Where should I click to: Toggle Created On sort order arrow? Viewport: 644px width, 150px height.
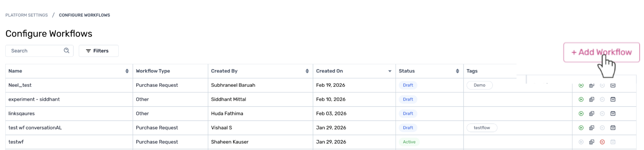(390, 71)
